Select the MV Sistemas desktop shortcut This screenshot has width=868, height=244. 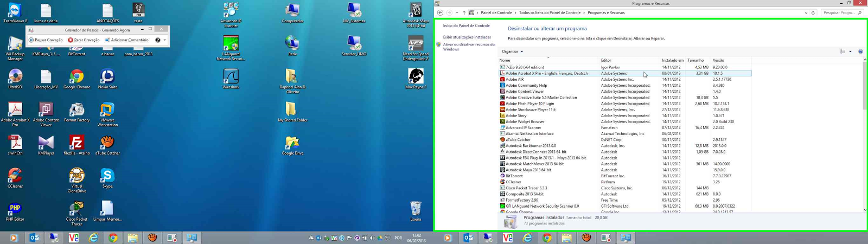click(x=354, y=13)
